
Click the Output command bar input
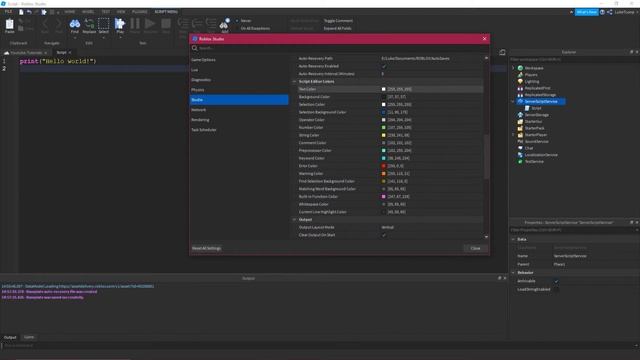point(318,346)
